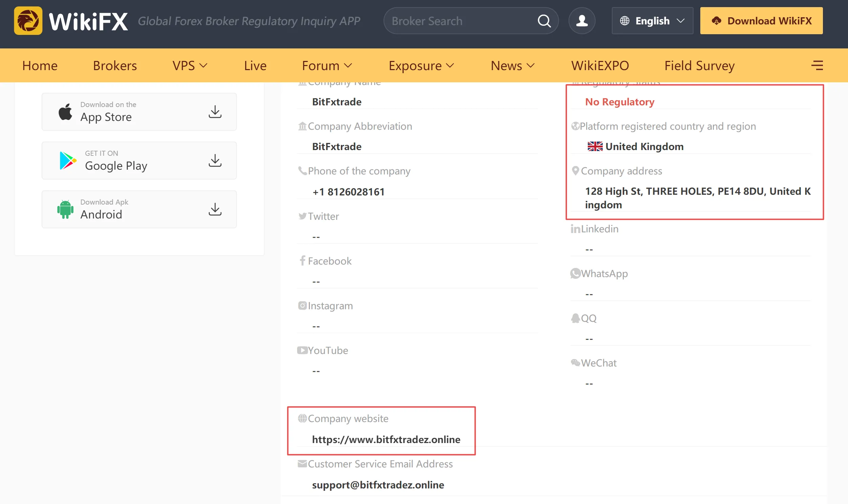Expand the News menu chevron
Image resolution: width=848 pixels, height=504 pixels.
(x=530, y=65)
